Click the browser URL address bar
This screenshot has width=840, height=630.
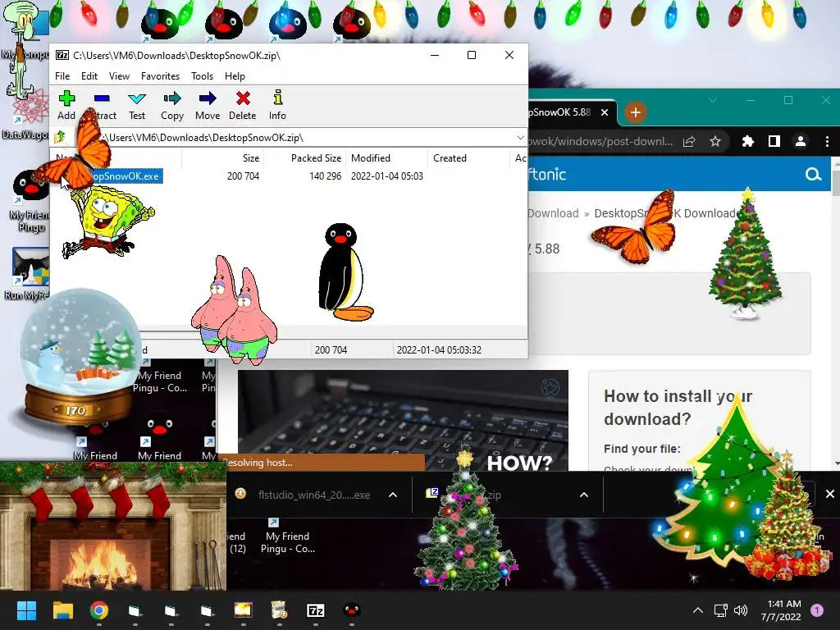click(601, 141)
